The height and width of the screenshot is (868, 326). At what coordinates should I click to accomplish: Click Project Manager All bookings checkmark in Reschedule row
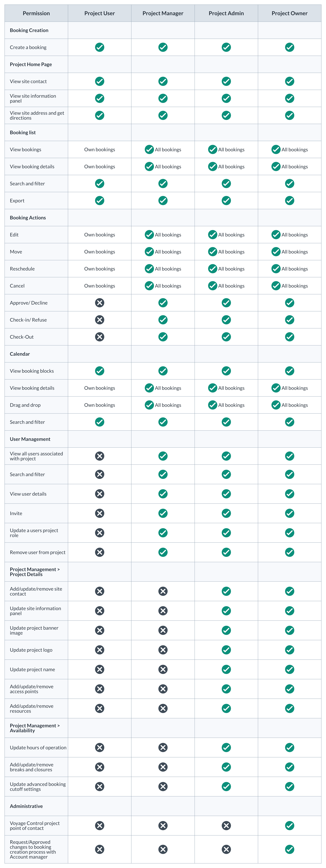click(x=149, y=269)
